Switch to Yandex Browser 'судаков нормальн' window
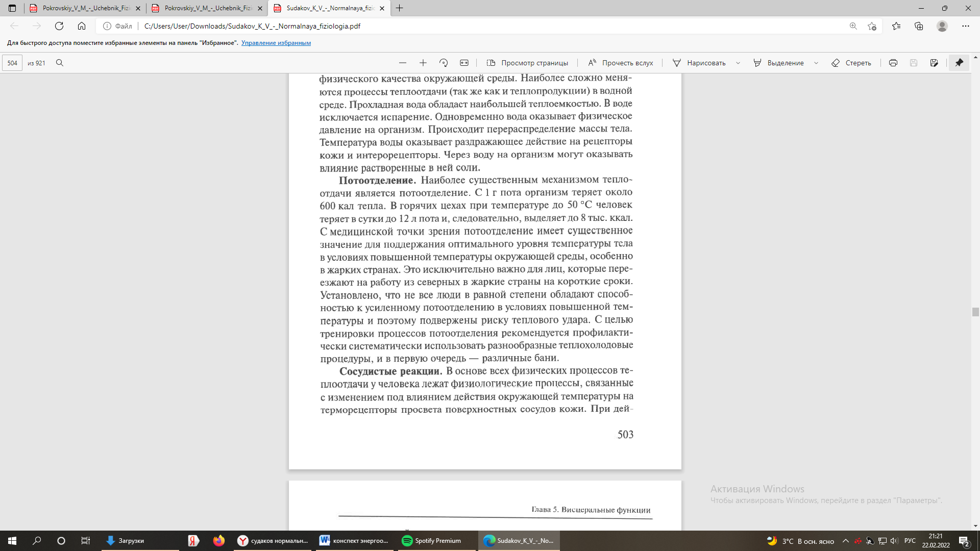 [x=273, y=541]
